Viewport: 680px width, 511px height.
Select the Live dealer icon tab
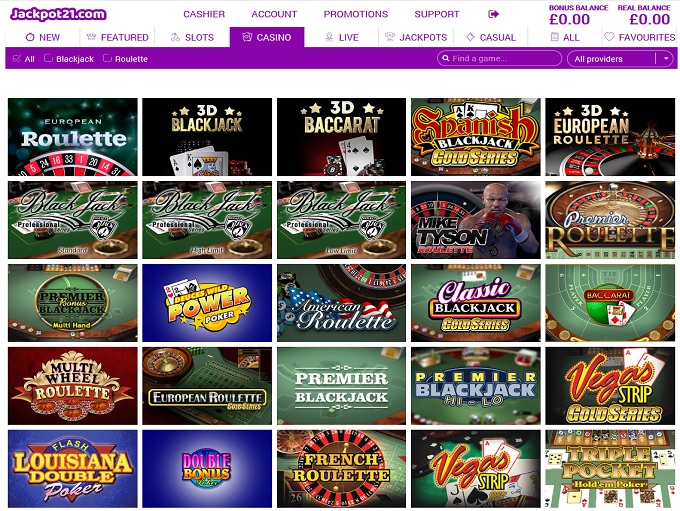click(x=329, y=37)
